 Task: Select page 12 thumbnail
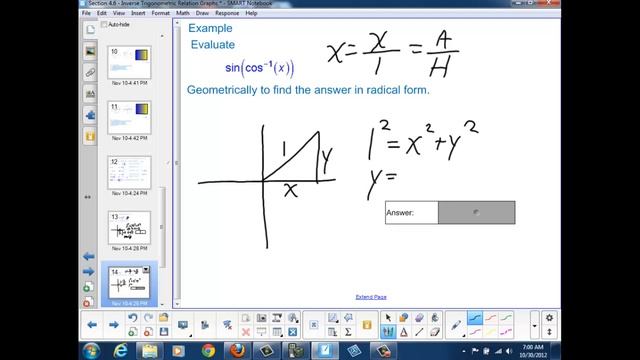129,173
